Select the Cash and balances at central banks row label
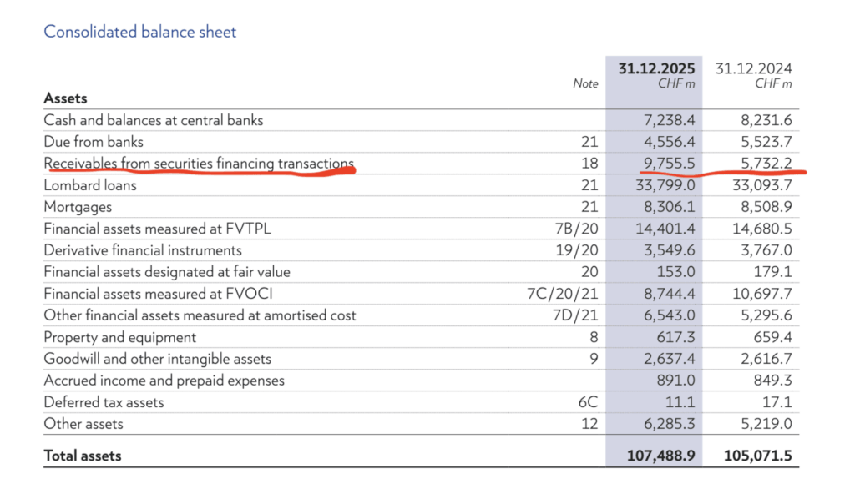Image resolution: width=855 pixels, height=504 pixels. [x=153, y=120]
